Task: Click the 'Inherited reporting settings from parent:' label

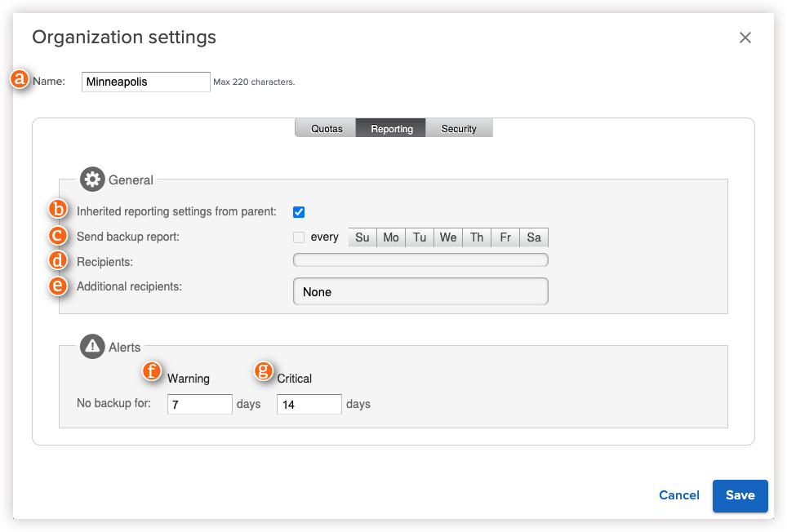Action: click(x=176, y=211)
